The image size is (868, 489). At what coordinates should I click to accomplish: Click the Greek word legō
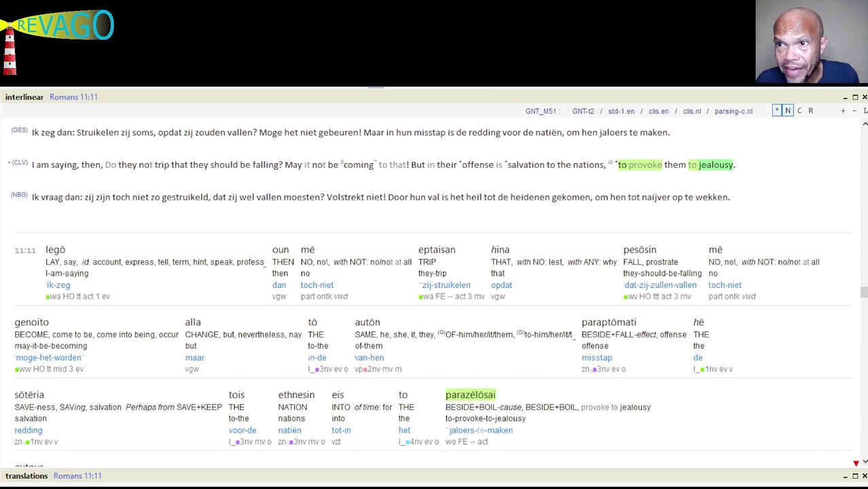pyautogui.click(x=55, y=250)
